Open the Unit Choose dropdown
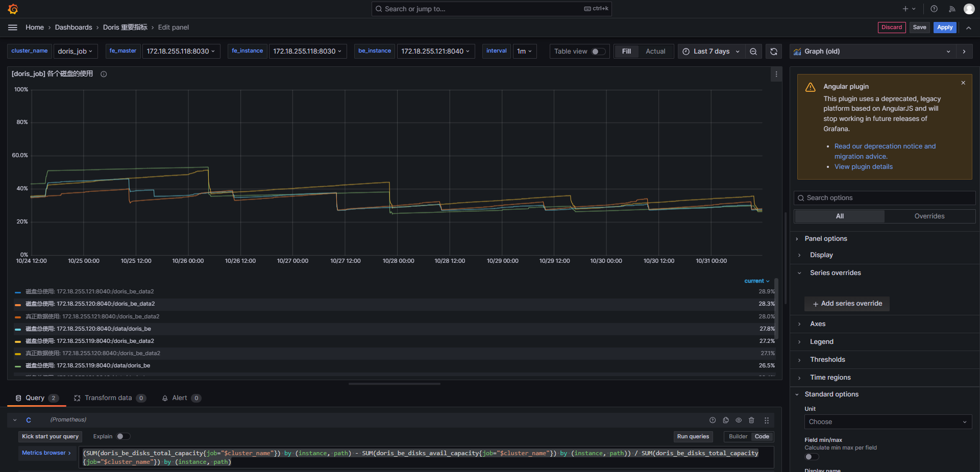This screenshot has height=472, width=980. [x=888, y=422]
